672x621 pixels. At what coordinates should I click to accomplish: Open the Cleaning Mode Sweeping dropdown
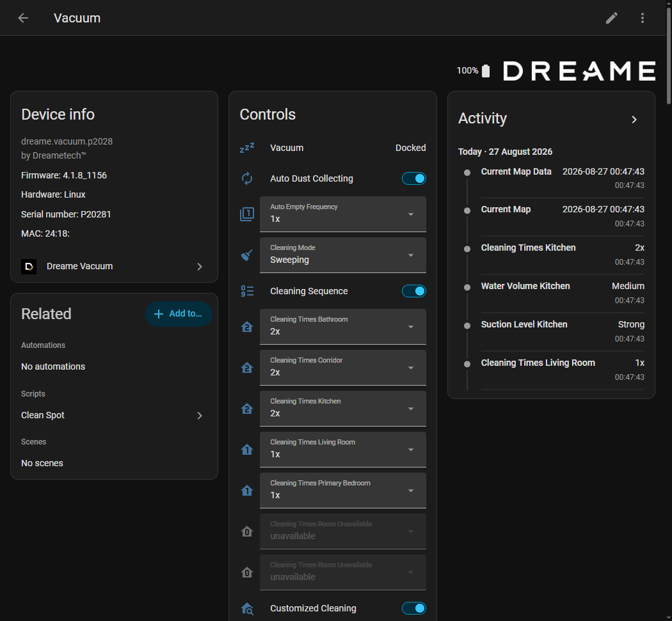(343, 255)
